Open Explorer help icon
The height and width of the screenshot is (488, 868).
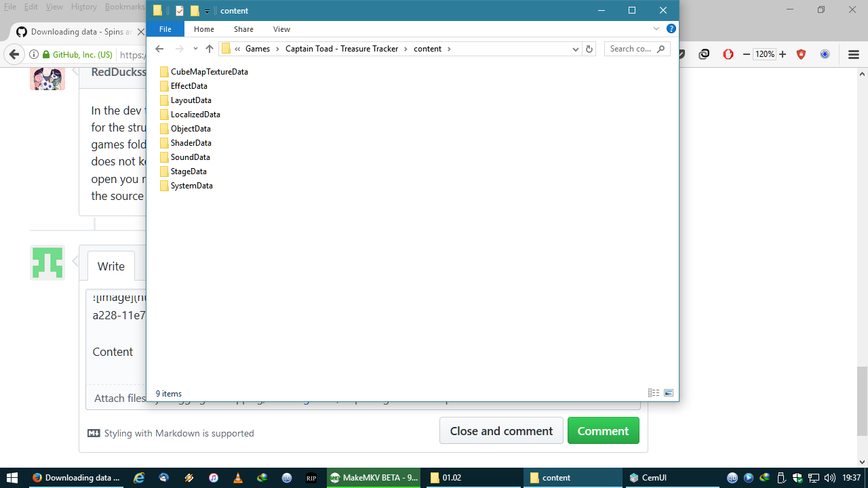(671, 29)
